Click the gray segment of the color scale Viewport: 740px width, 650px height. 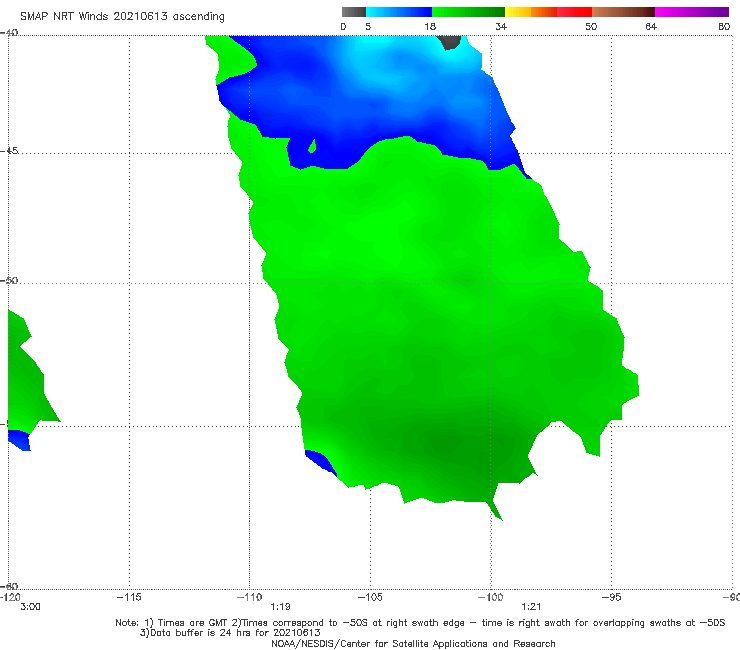pyautogui.click(x=354, y=12)
